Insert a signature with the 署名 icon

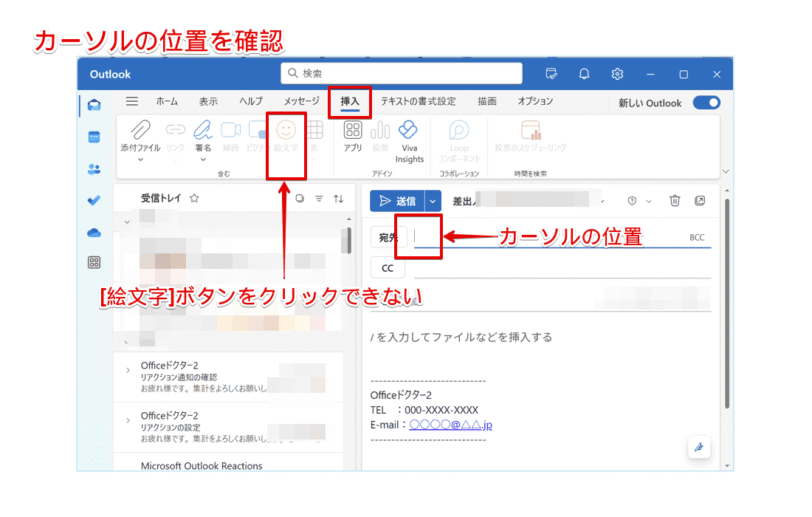[203, 130]
